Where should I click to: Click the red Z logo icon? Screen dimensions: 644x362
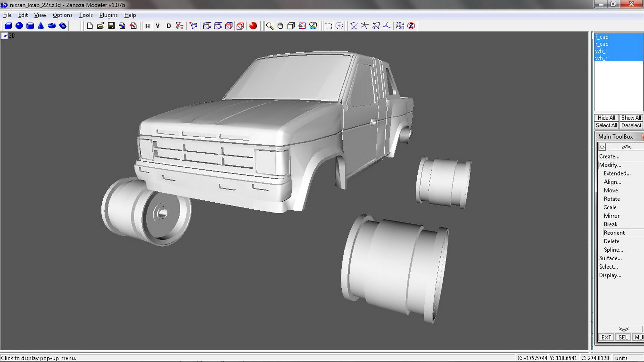(x=411, y=26)
